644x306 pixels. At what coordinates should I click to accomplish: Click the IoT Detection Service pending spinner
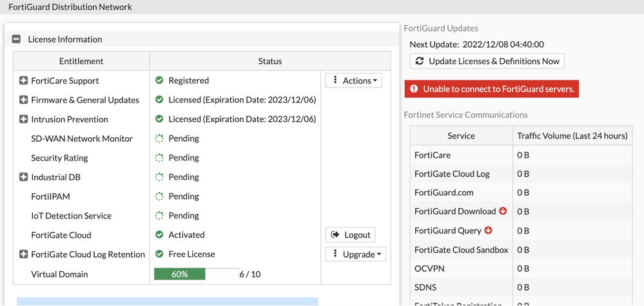(x=159, y=216)
